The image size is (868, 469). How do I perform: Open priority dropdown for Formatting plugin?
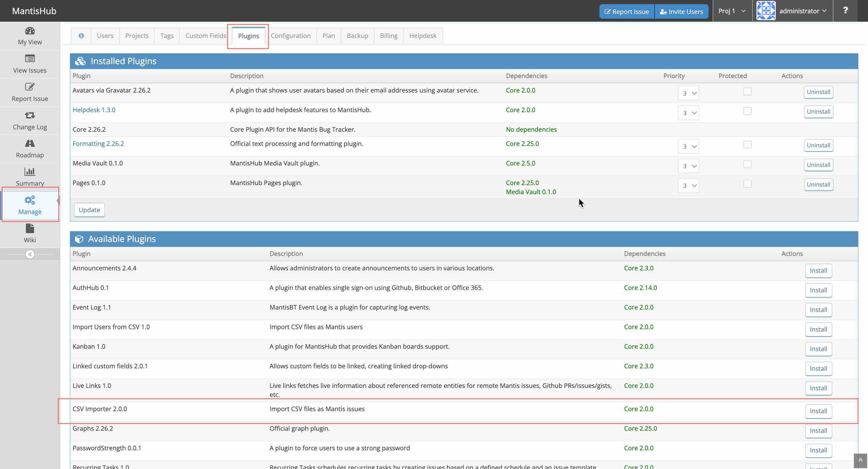pos(688,146)
